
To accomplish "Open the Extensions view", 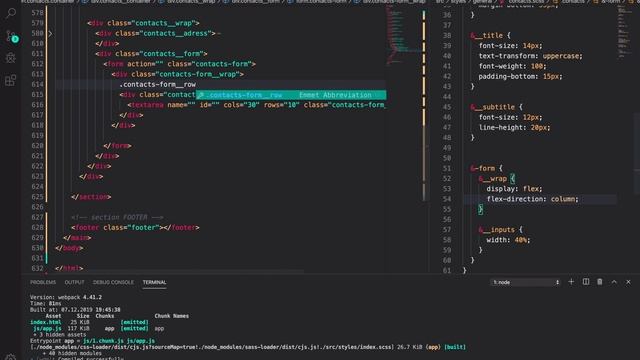I will tap(11, 80).
